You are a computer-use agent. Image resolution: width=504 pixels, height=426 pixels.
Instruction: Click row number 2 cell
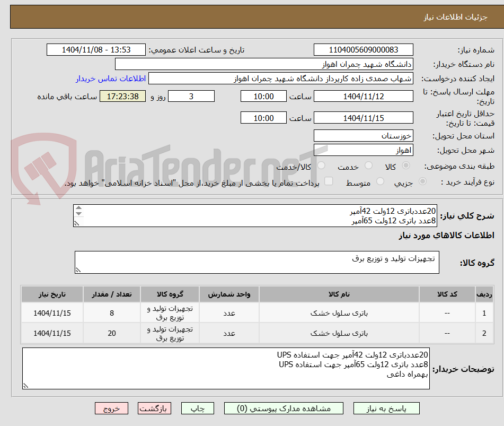click(484, 333)
